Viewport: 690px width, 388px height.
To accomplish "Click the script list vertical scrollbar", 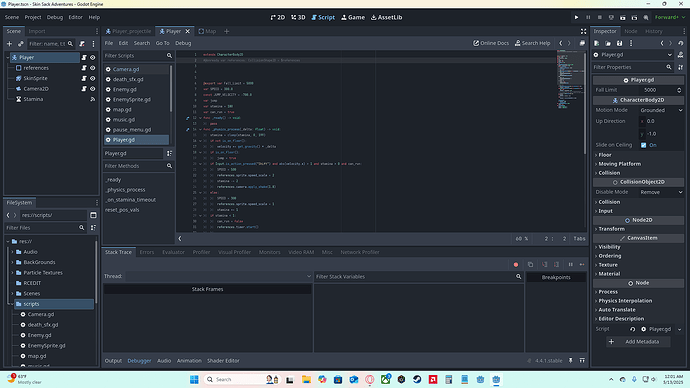I will [x=171, y=88].
